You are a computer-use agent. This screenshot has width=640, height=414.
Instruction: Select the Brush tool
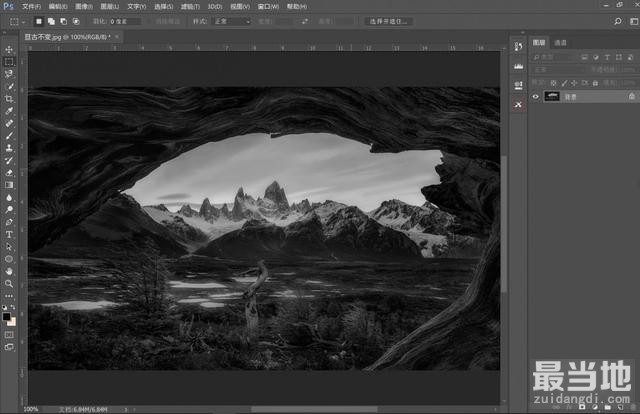9,135
